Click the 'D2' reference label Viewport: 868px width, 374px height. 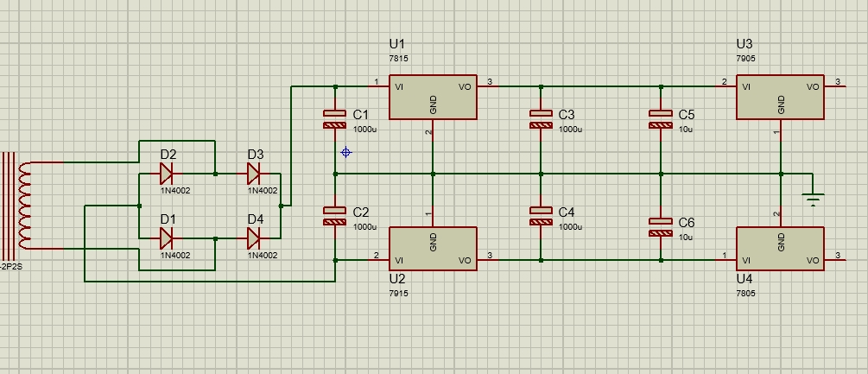point(168,155)
